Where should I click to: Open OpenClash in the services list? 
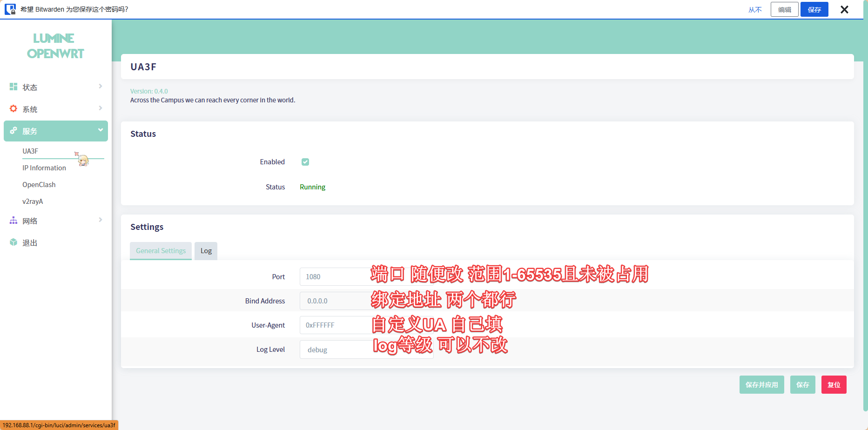(39, 185)
